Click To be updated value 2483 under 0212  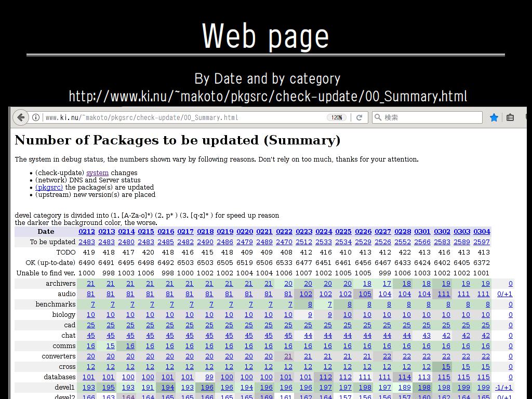tap(87, 242)
